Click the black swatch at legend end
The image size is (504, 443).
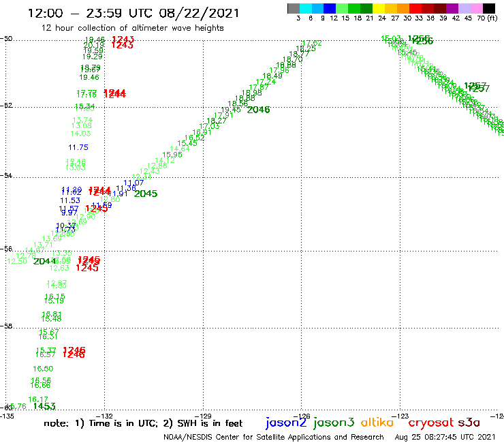pyautogui.click(x=488, y=8)
